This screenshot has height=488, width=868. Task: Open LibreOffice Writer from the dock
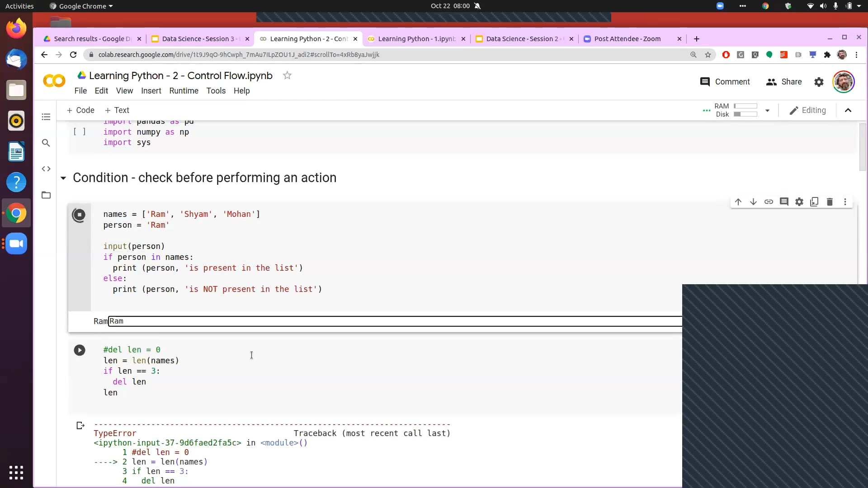(x=16, y=151)
